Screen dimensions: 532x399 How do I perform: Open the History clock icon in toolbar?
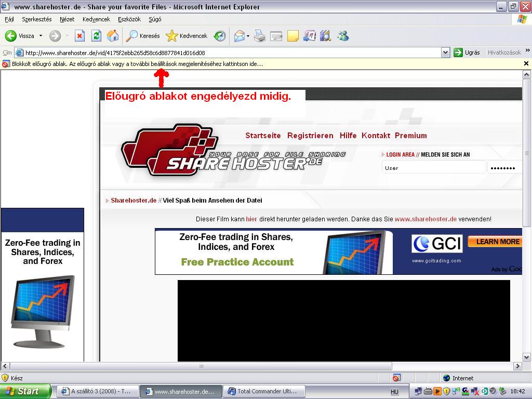(x=220, y=36)
